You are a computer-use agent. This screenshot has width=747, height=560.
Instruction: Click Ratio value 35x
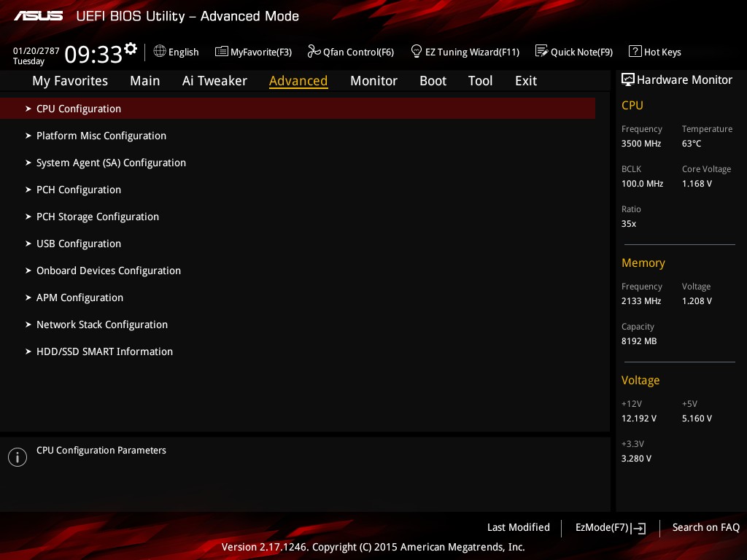(x=628, y=224)
